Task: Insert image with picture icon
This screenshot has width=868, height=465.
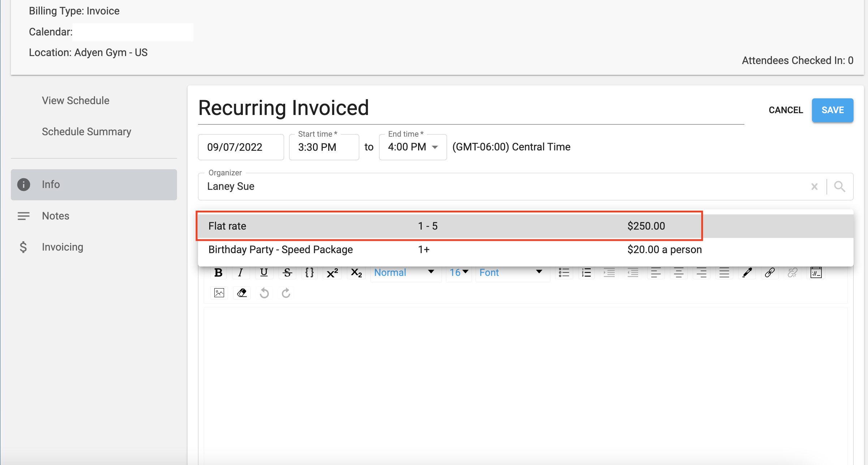Action: point(219,293)
